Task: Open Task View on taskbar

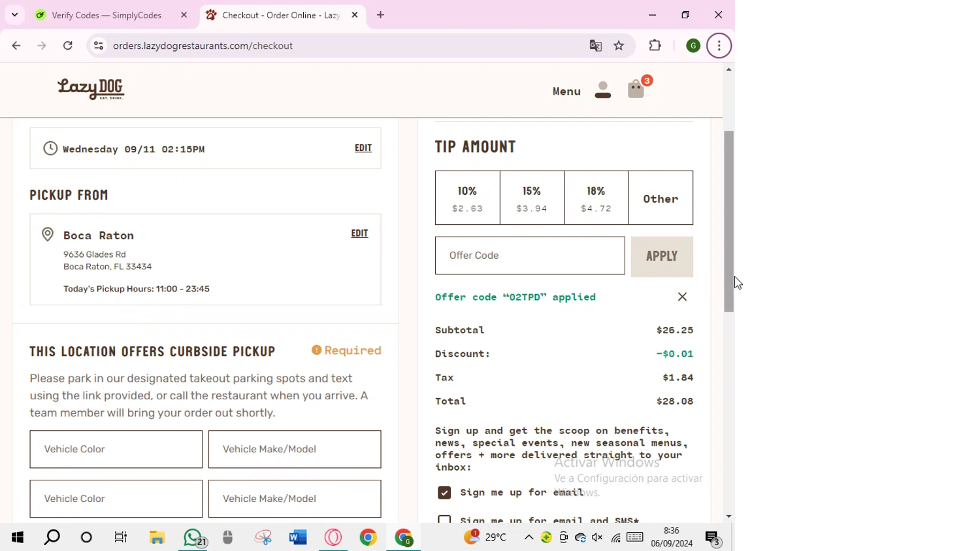Action: (x=121, y=537)
